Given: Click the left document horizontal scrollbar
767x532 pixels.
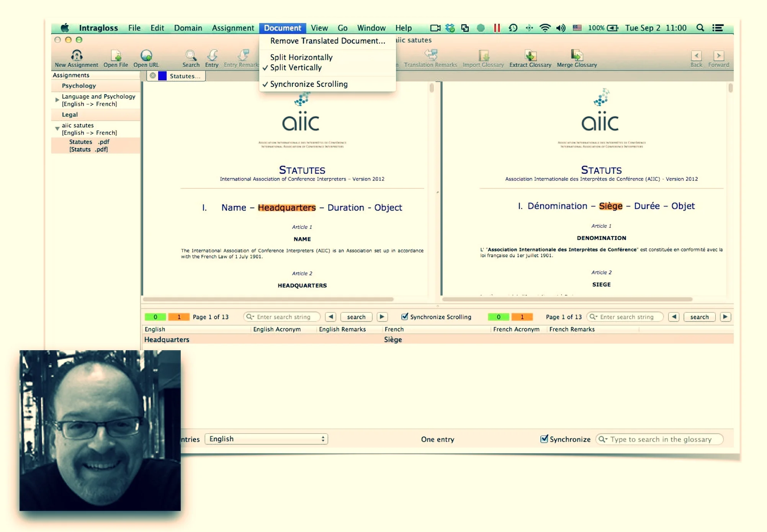Looking at the screenshot, I should tap(268, 299).
